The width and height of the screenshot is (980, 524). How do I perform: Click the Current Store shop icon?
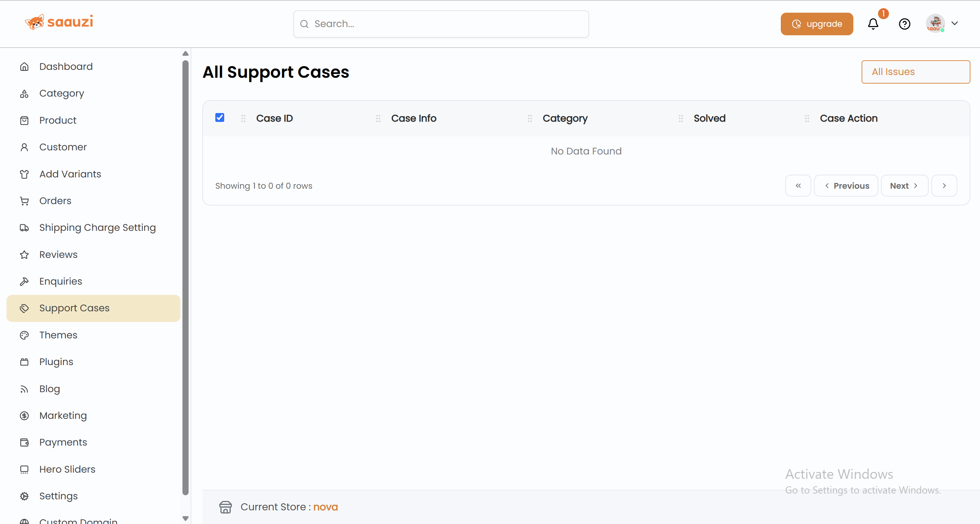225,507
